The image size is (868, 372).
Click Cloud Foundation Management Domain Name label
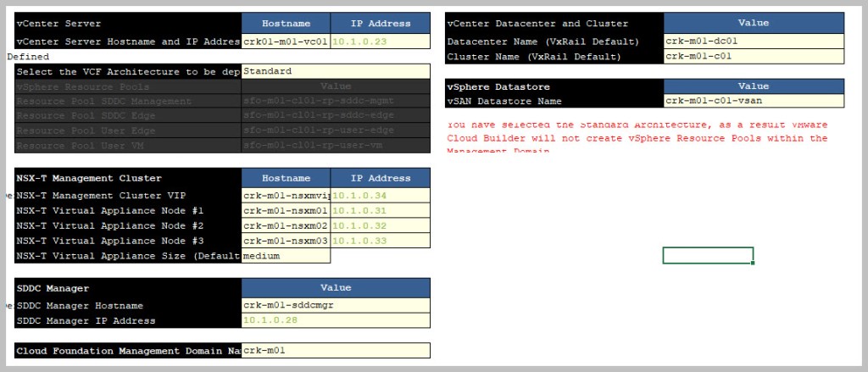(x=128, y=351)
